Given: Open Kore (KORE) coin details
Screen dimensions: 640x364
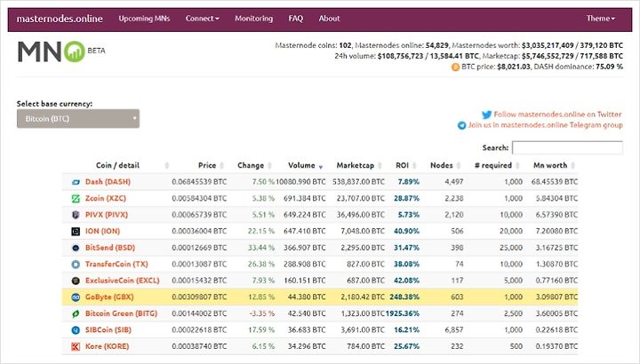Looking at the screenshot, I should [x=107, y=346].
